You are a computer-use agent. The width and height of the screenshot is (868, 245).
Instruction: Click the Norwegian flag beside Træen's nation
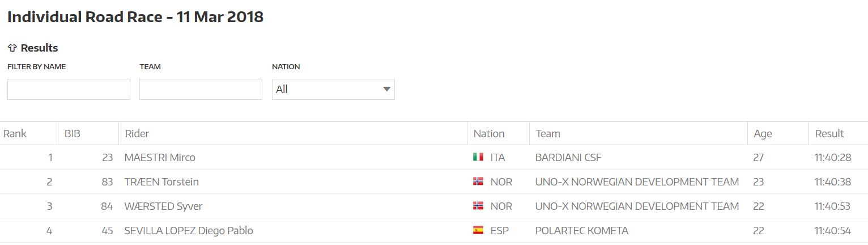coord(478,181)
